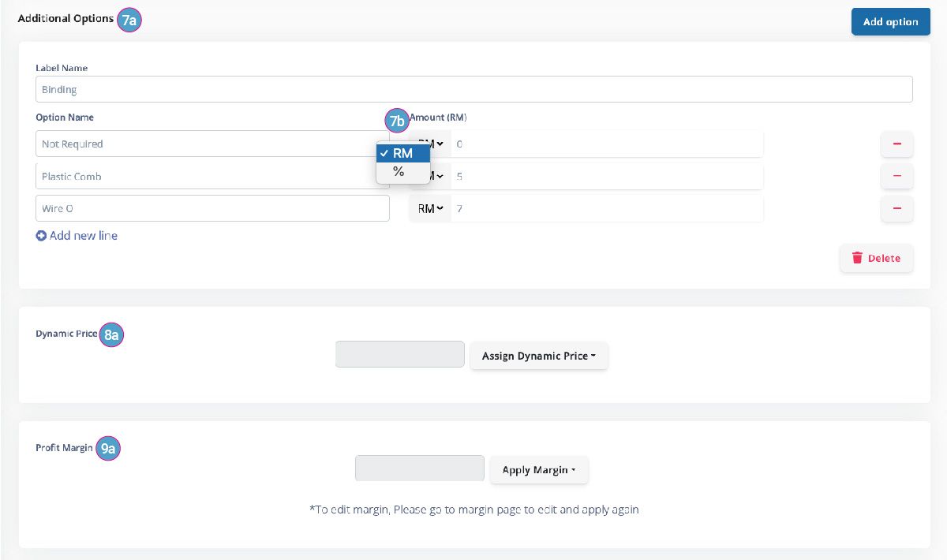Remove the Wire O row with minus icon
947x560 pixels.
click(897, 209)
